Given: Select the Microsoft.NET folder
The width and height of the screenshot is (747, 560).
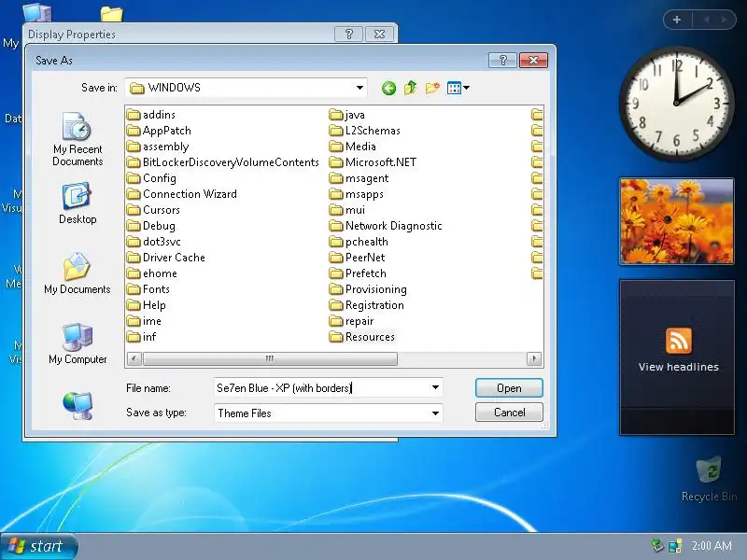Looking at the screenshot, I should click(x=373, y=162).
